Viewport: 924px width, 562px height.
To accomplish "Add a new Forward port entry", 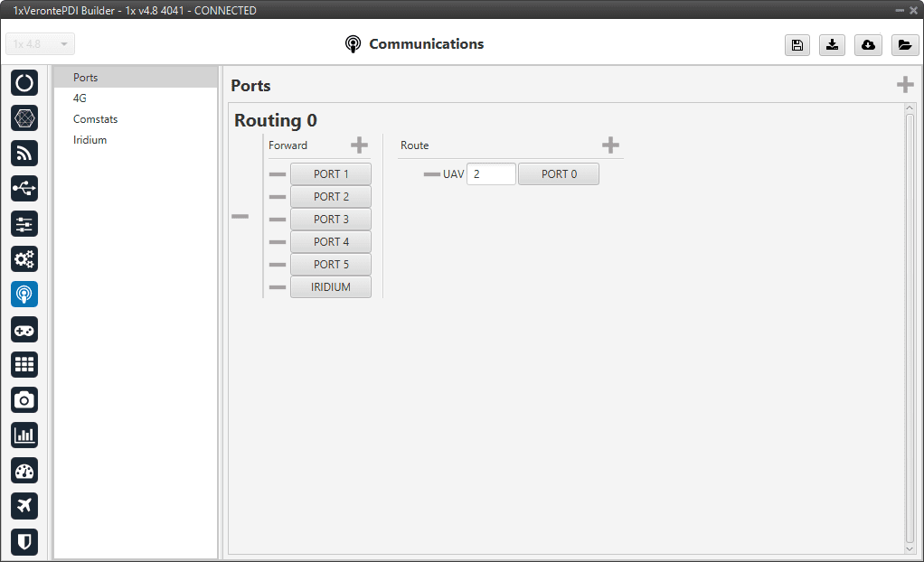I will click(x=359, y=145).
